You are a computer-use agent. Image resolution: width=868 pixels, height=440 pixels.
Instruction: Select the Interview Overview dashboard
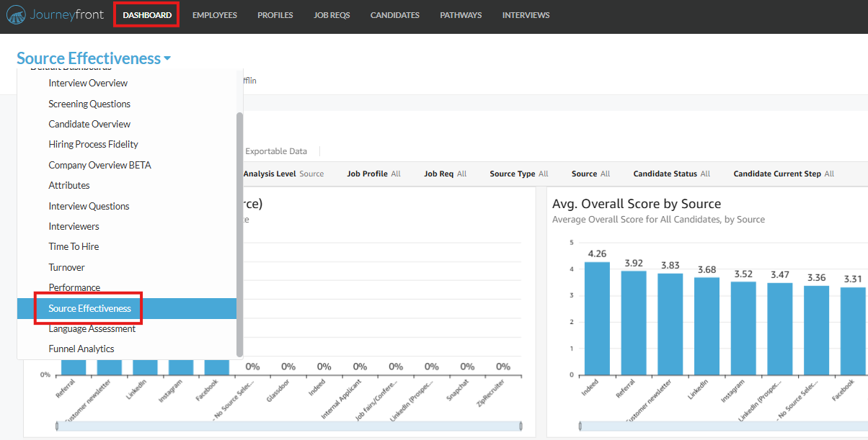tap(87, 83)
